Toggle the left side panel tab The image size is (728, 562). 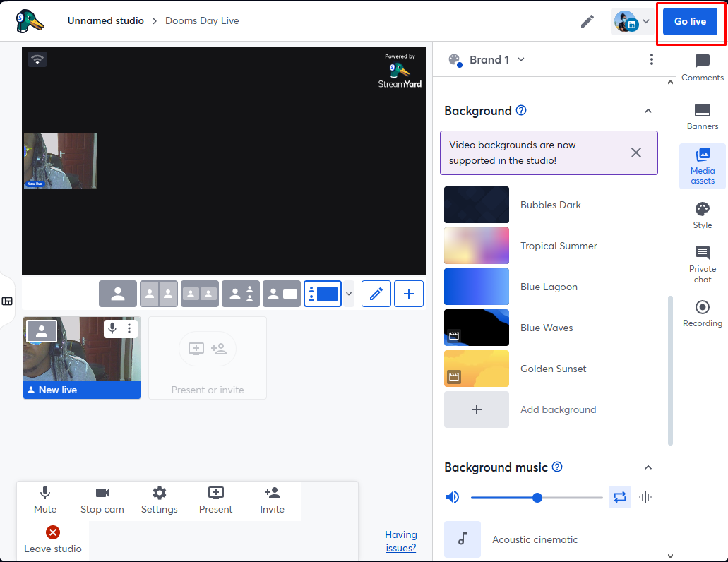point(8,301)
